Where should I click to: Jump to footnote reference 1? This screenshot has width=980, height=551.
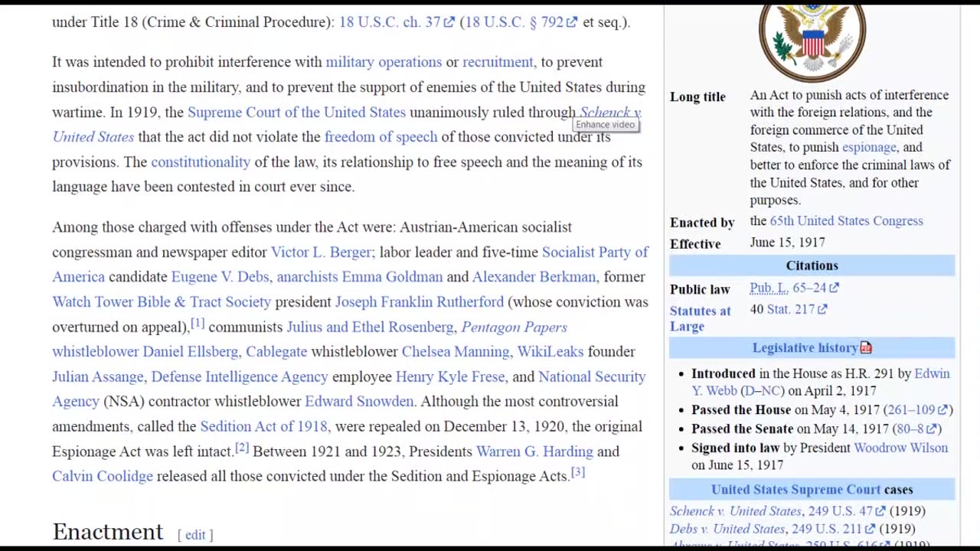[198, 323]
